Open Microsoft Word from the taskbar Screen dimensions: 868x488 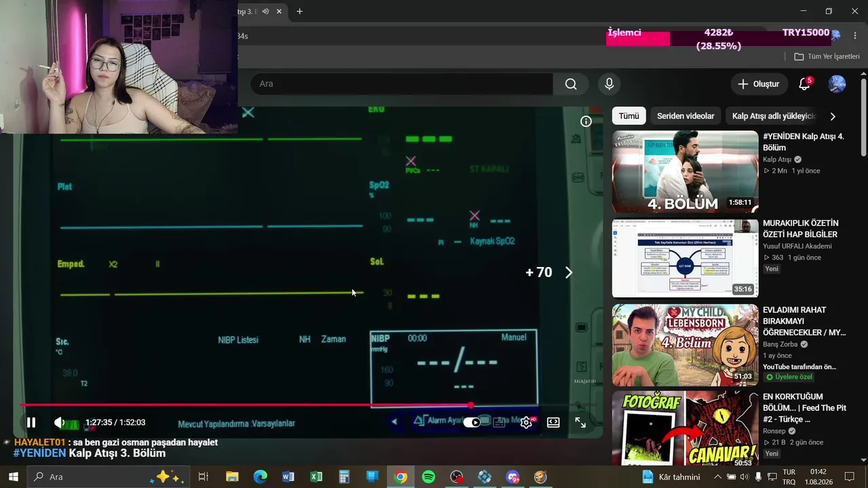(x=288, y=476)
